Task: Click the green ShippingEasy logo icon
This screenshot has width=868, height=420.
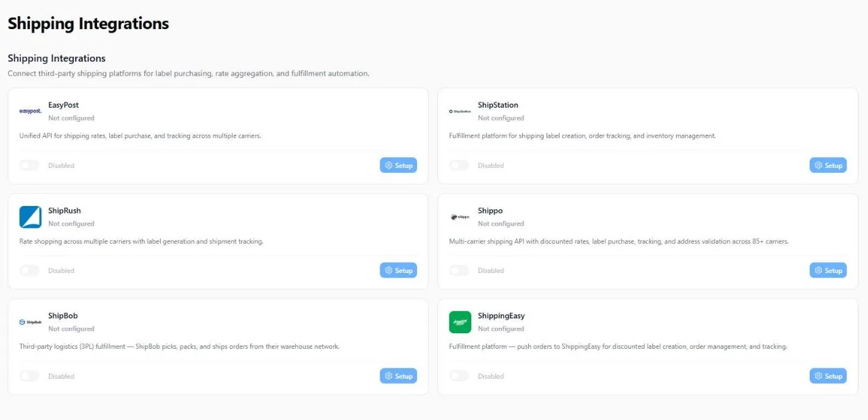Action: (460, 322)
